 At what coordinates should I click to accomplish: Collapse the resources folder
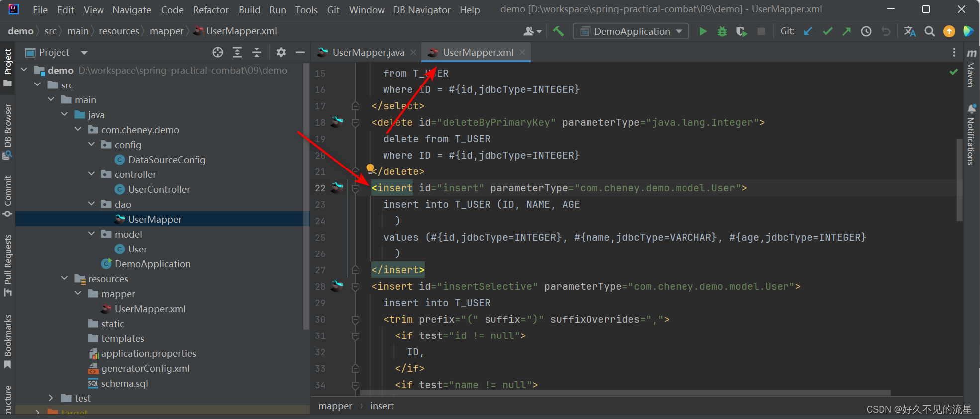coord(65,279)
